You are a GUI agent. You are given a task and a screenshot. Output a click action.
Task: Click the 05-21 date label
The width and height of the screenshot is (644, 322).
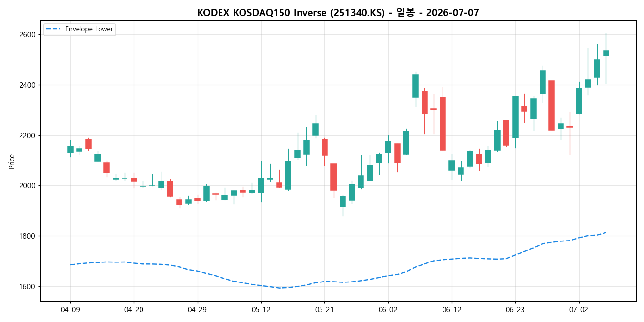click(x=324, y=309)
